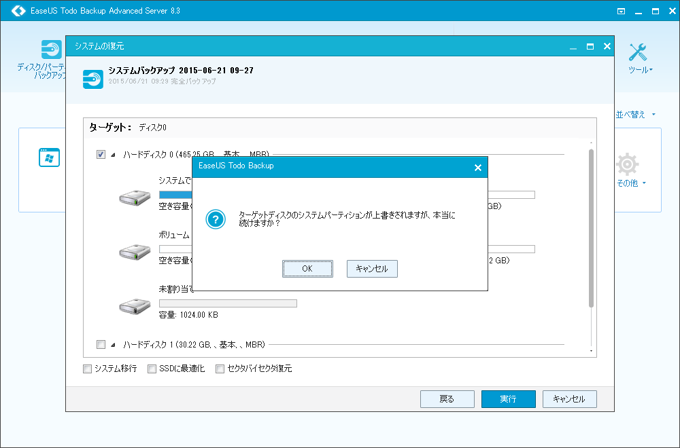
Task: Open the ツール dropdown in the main window
Action: 641,70
